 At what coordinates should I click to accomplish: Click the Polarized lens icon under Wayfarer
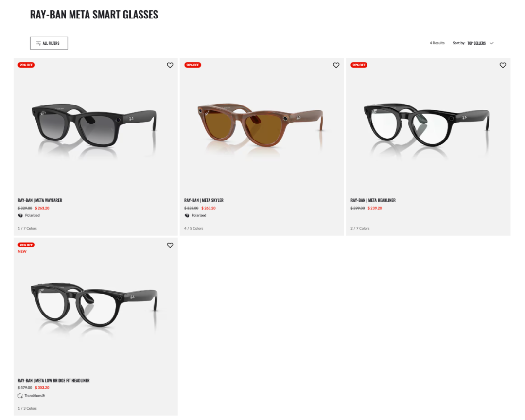click(20, 216)
